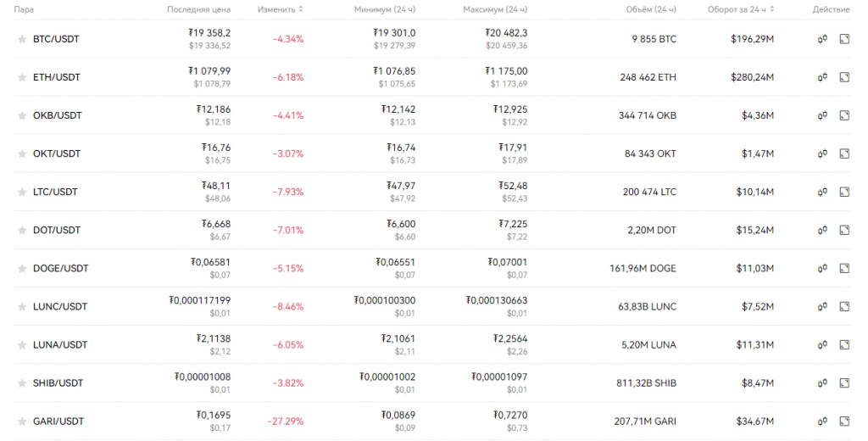Add BTC/USDT to favorites with star
Screen dimensions: 868x441
(22, 40)
